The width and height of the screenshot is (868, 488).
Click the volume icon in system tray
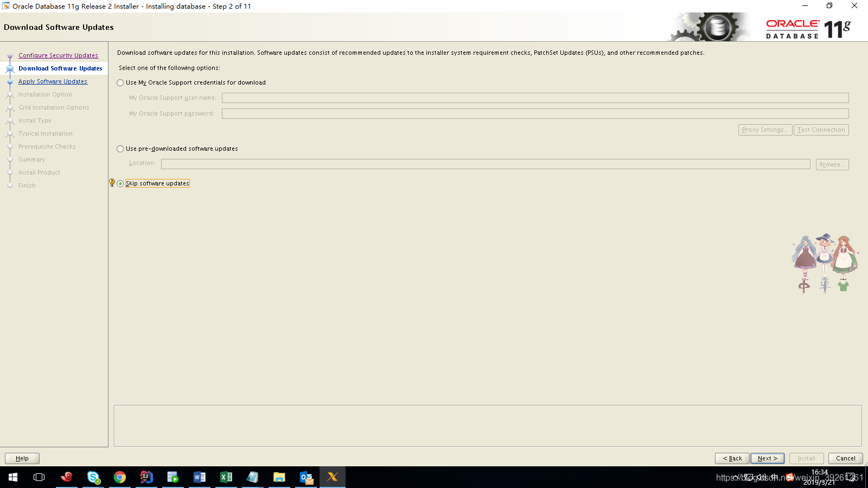coord(762,477)
